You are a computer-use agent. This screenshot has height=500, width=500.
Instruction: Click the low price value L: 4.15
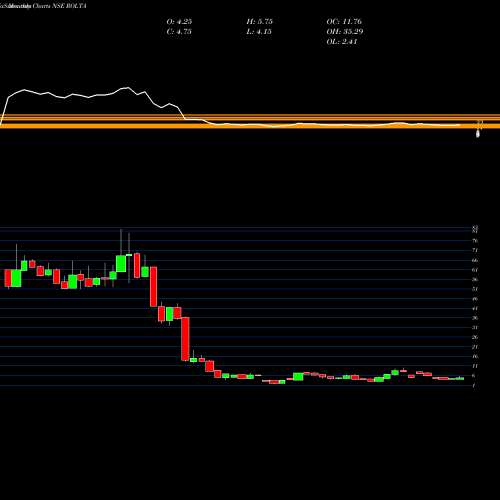(x=259, y=32)
